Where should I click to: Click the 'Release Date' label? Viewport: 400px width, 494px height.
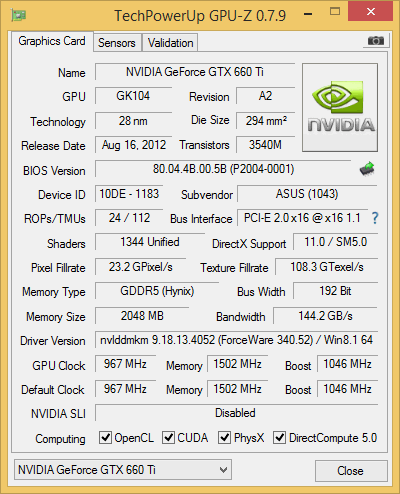coord(53,146)
